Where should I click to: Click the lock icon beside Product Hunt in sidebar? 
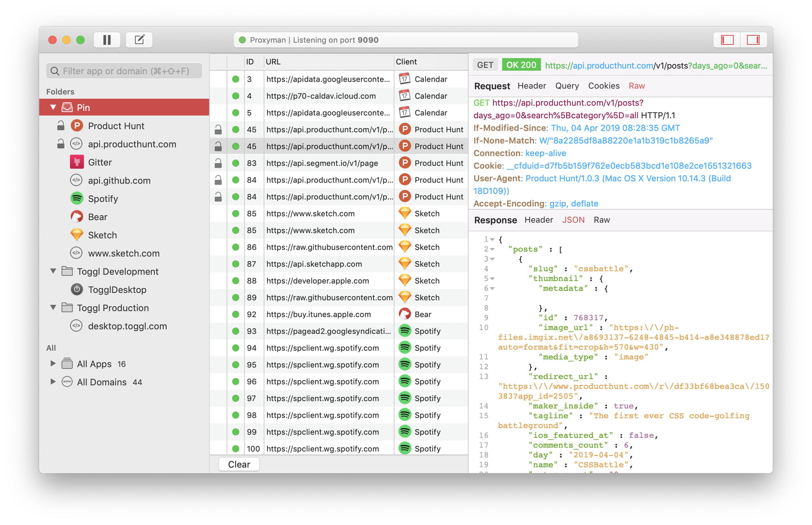pos(61,126)
